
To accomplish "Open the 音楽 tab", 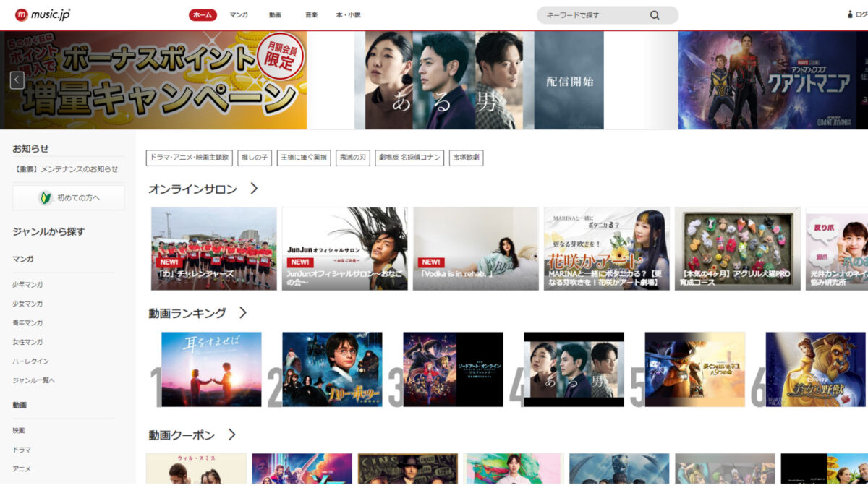I will [311, 15].
